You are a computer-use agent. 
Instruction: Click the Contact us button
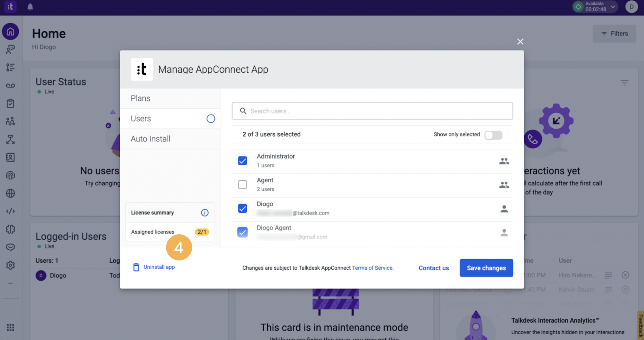tap(434, 268)
